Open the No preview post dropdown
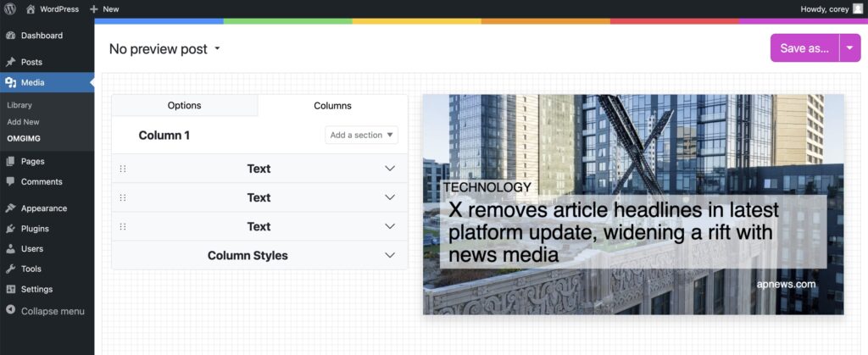Viewport: 868px width, 355px height. tap(164, 48)
